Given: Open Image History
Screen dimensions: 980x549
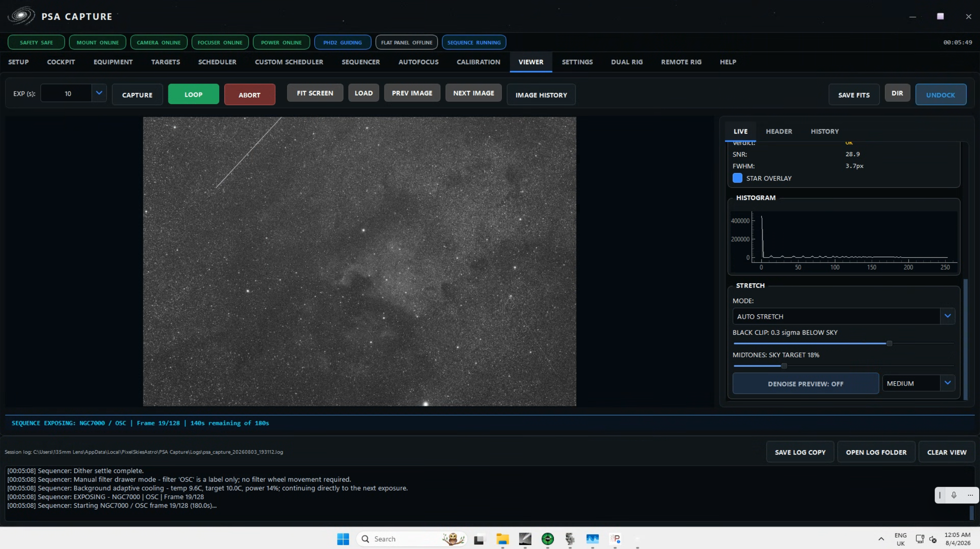Looking at the screenshot, I should 541,95.
